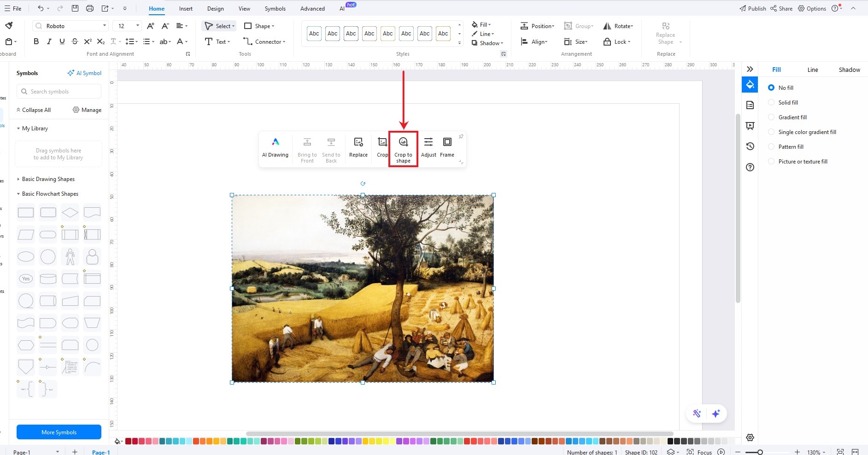Open the AI Drawing tool

275,148
